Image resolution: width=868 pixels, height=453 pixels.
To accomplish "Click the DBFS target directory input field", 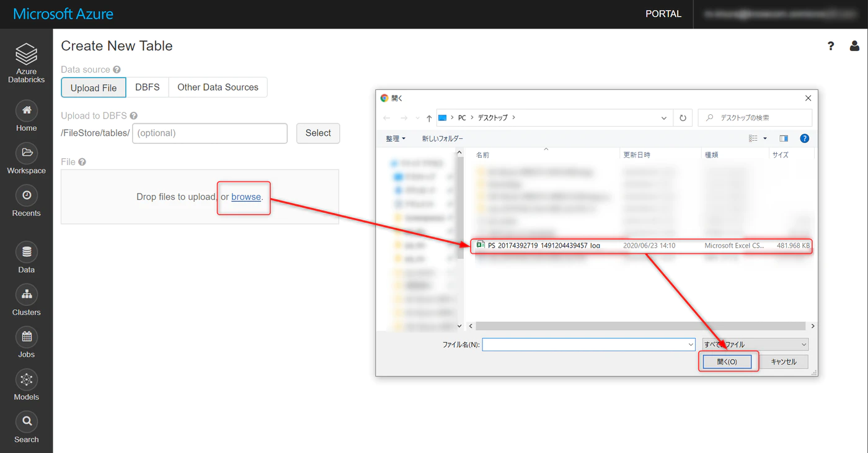I will pos(210,133).
